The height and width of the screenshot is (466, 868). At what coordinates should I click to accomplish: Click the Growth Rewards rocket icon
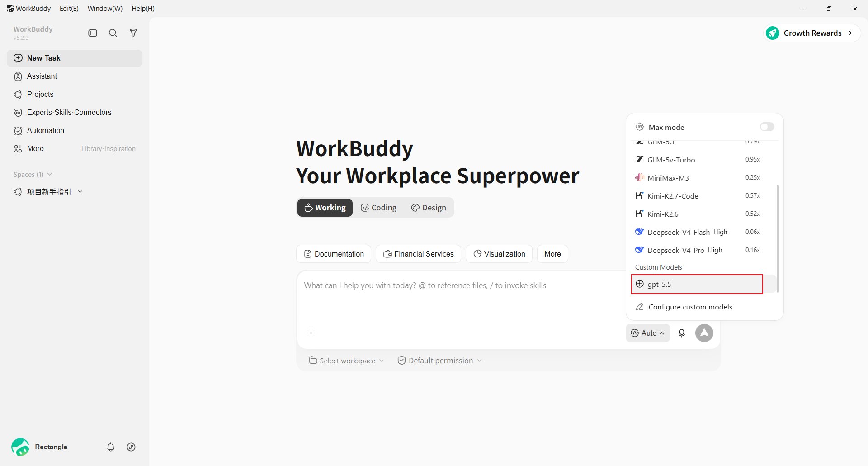773,33
